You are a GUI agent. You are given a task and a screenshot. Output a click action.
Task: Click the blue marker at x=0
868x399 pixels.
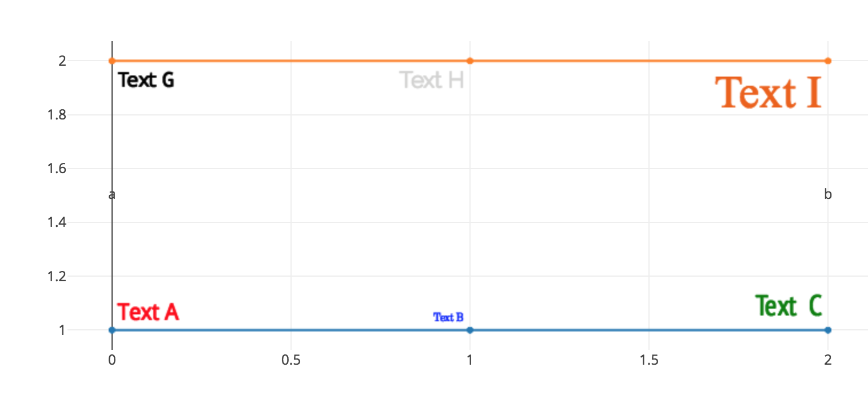(x=112, y=330)
